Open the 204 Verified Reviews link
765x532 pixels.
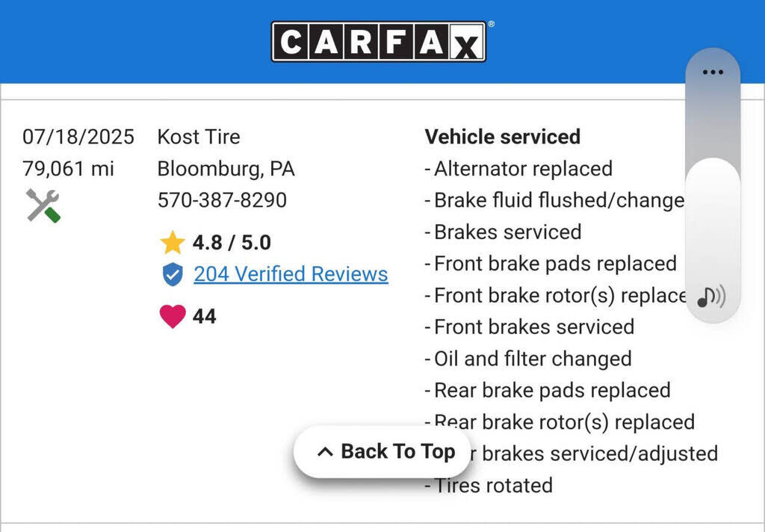click(291, 274)
